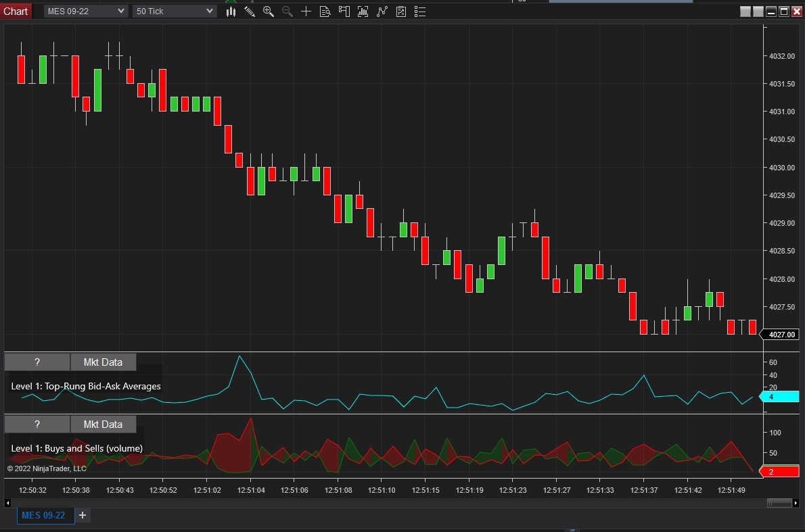Add a new chart tab with plus

point(82,515)
